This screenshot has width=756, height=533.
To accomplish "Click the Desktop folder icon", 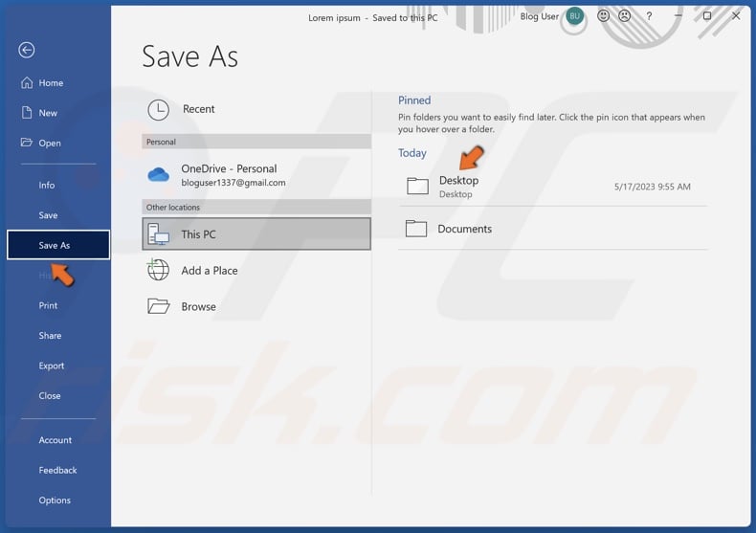I will (x=417, y=186).
